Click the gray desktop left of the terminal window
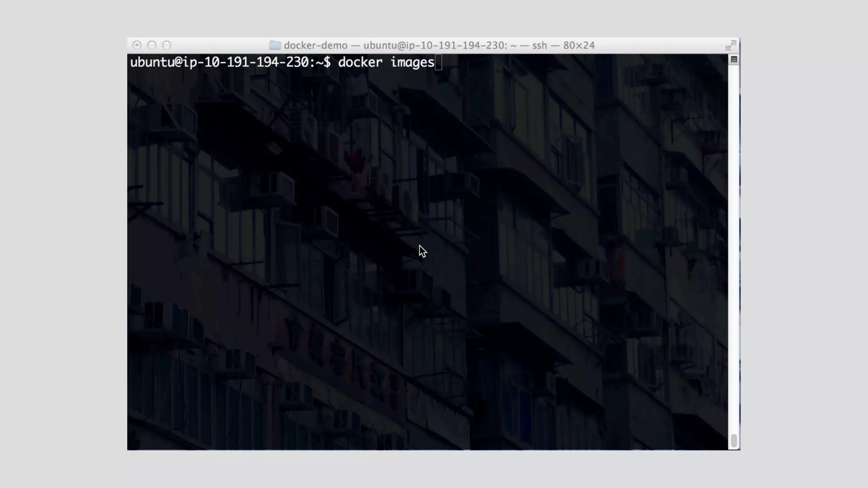868x488 pixels. pyautogui.click(x=64, y=244)
